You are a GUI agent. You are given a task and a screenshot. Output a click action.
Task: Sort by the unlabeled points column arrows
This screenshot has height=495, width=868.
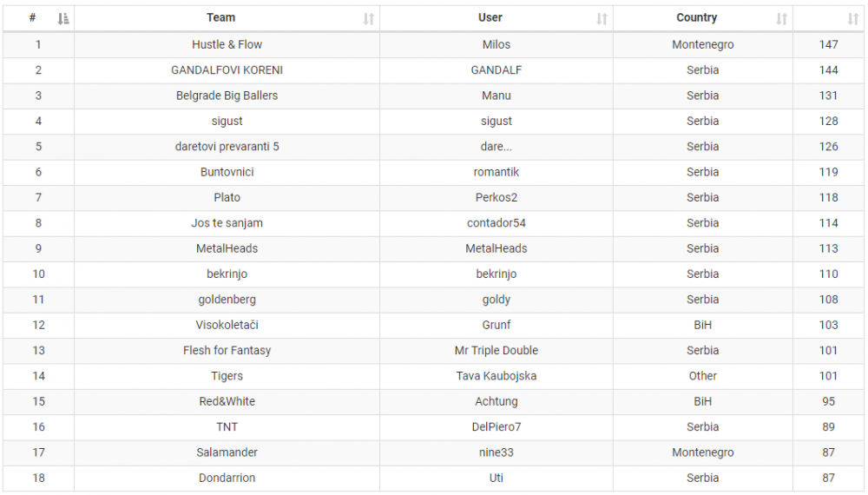click(x=853, y=18)
